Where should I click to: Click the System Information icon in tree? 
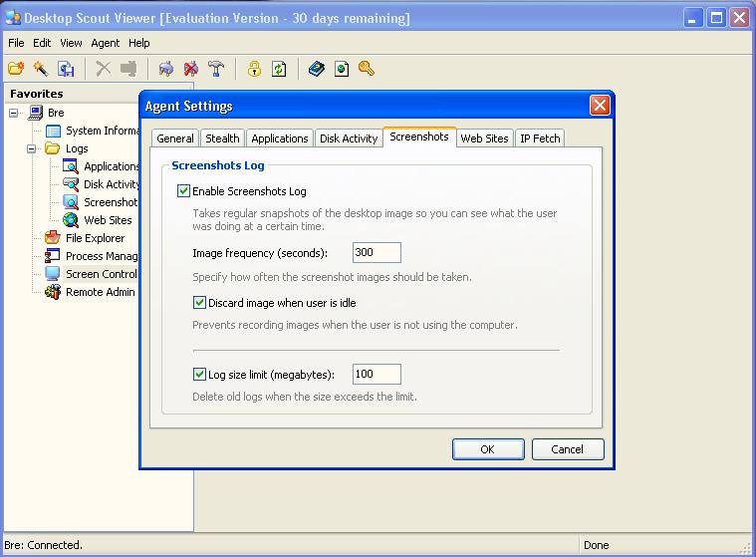pos(53,131)
